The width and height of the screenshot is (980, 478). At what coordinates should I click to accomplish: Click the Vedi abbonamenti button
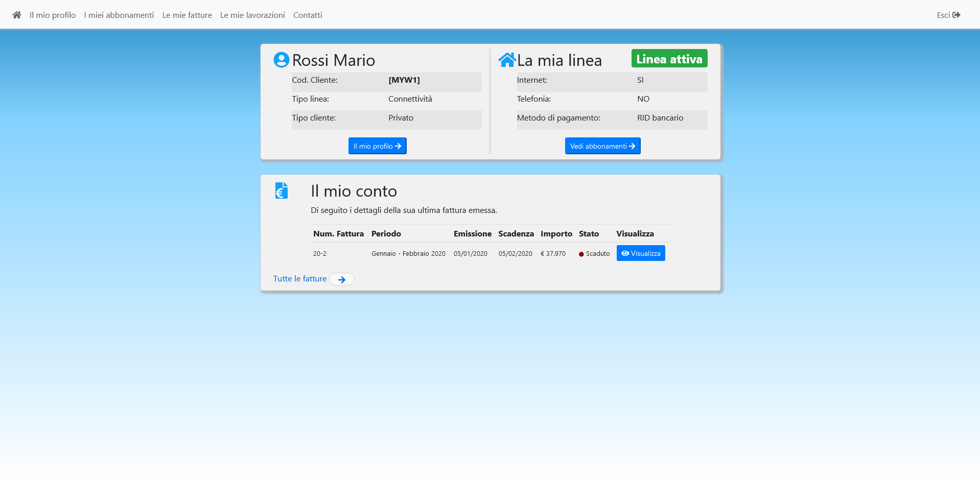coord(602,146)
